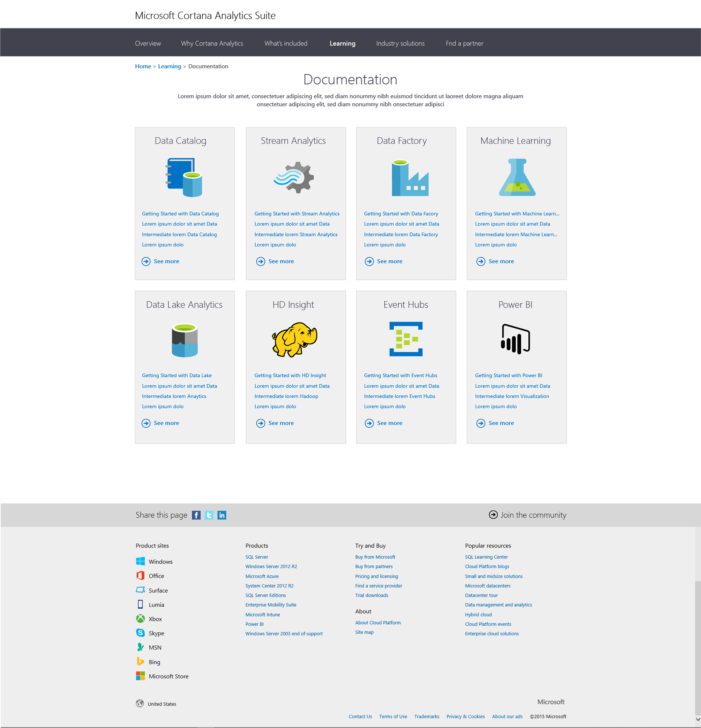This screenshot has height=728, width=701.
Task: Open Getting Started with HD Insight link
Action: [290, 376]
